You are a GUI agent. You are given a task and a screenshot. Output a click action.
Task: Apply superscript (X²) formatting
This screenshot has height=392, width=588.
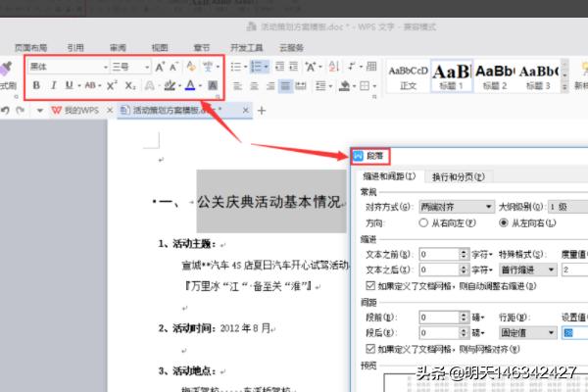pos(113,85)
